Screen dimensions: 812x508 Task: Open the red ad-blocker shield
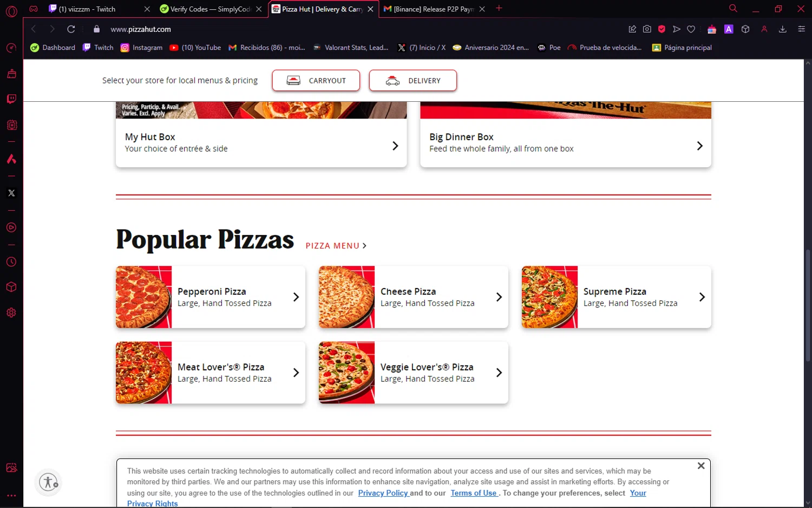click(x=662, y=29)
